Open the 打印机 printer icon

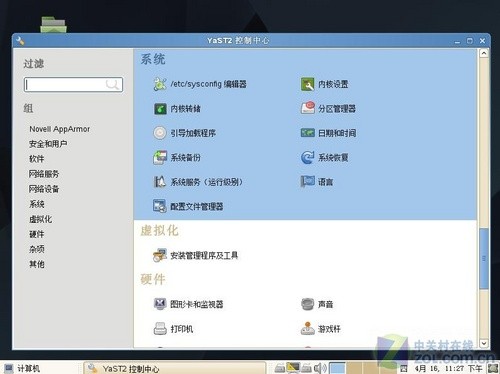(x=160, y=329)
